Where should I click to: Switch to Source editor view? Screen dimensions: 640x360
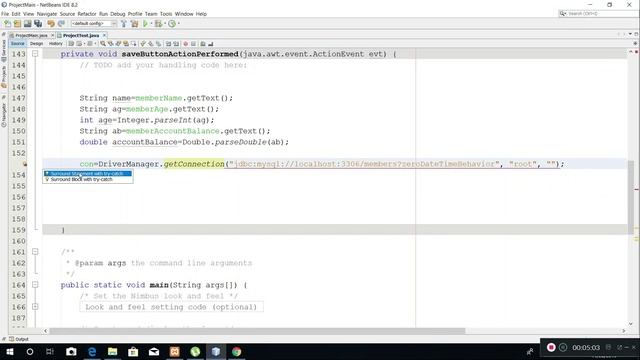tap(18, 44)
